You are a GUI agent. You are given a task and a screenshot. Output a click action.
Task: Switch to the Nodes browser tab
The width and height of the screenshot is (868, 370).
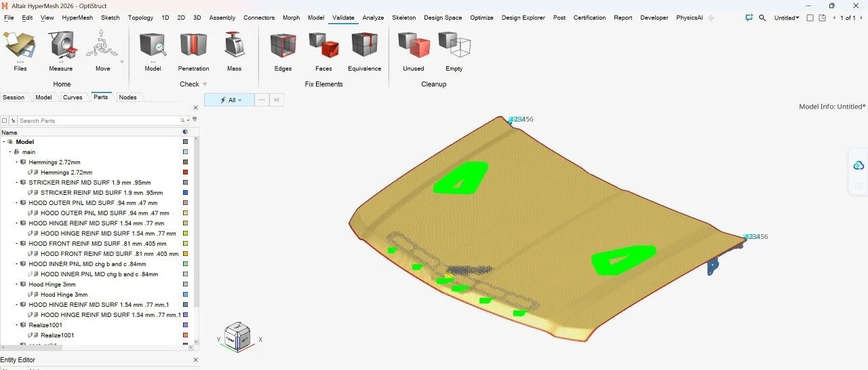[x=127, y=97]
